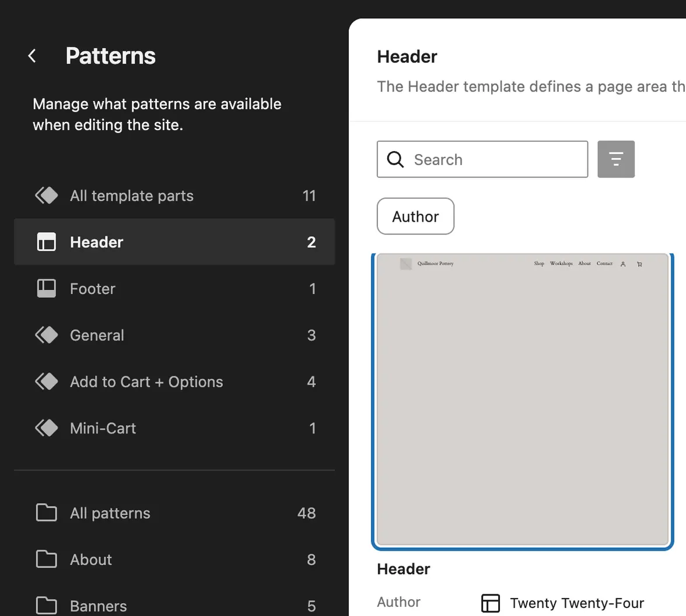Toggle the filter button next to Search
Viewport: 686px width, 616px height.
[616, 159]
